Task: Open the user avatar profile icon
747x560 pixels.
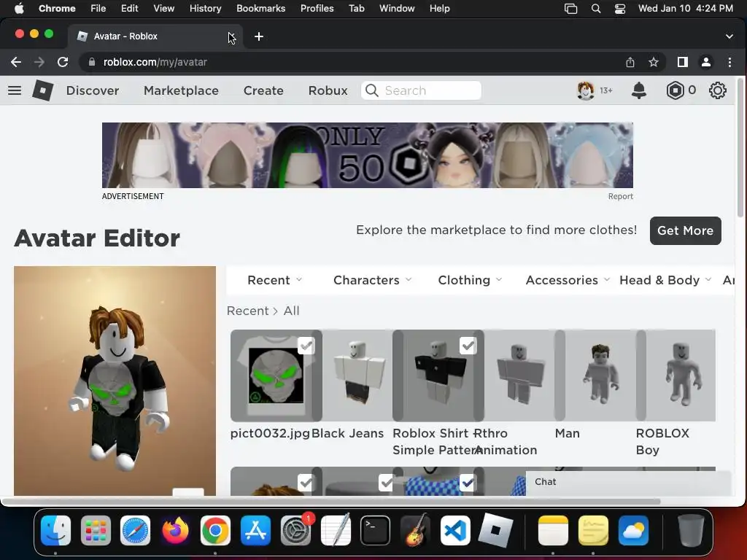Action: pyautogui.click(x=586, y=90)
